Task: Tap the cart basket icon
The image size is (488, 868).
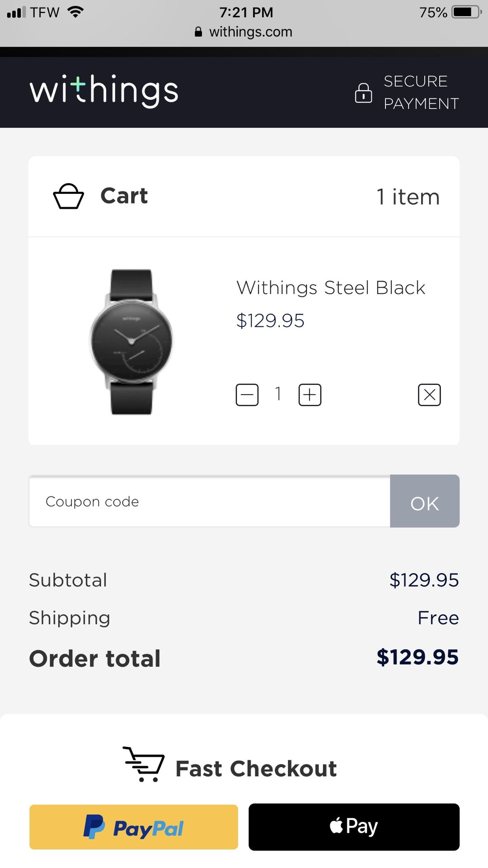Action: pos(69,196)
